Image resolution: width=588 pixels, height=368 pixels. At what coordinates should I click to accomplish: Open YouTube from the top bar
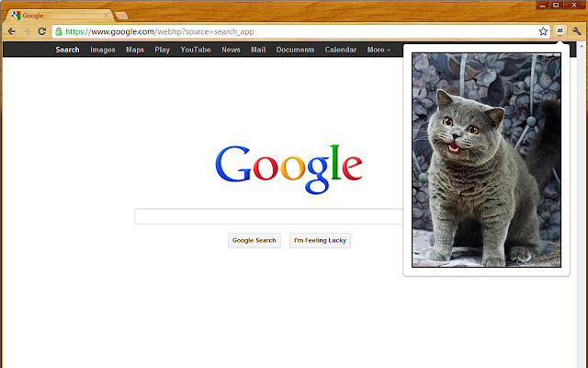pos(196,50)
